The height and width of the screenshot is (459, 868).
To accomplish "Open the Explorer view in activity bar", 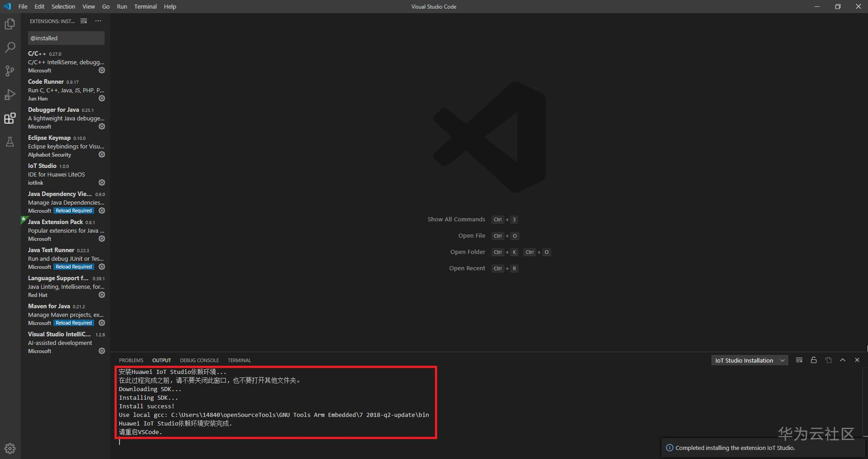I will (10, 24).
